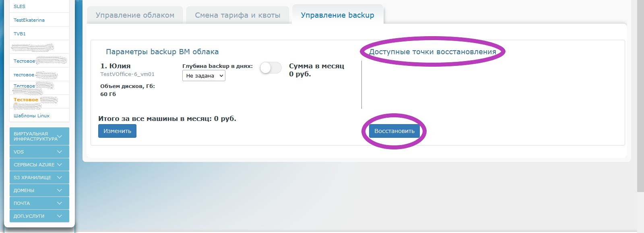Click the Восстановить button

[394, 131]
